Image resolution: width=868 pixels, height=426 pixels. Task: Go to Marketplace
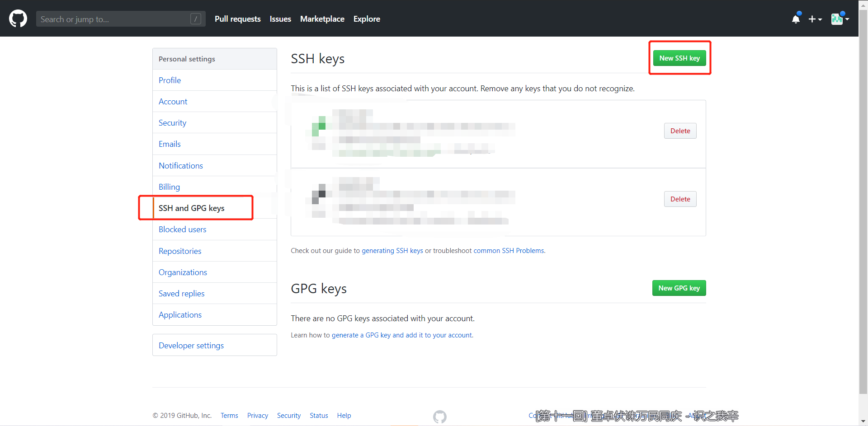click(x=322, y=19)
